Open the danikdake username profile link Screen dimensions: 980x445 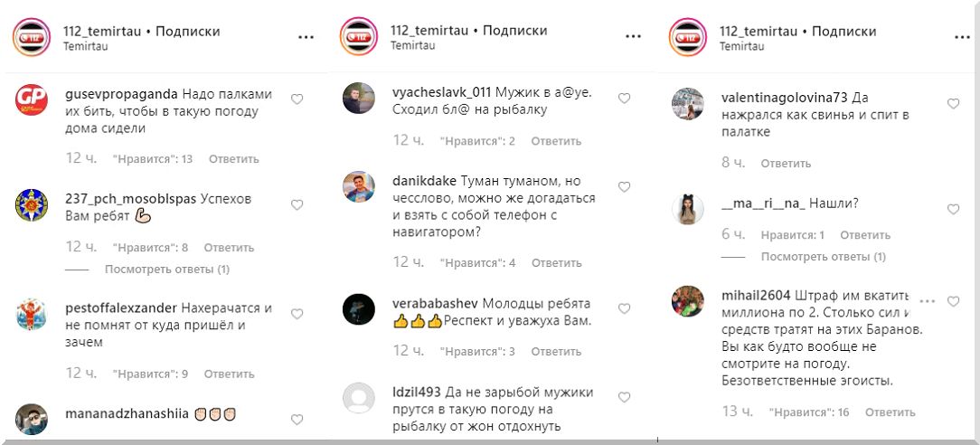click(424, 181)
